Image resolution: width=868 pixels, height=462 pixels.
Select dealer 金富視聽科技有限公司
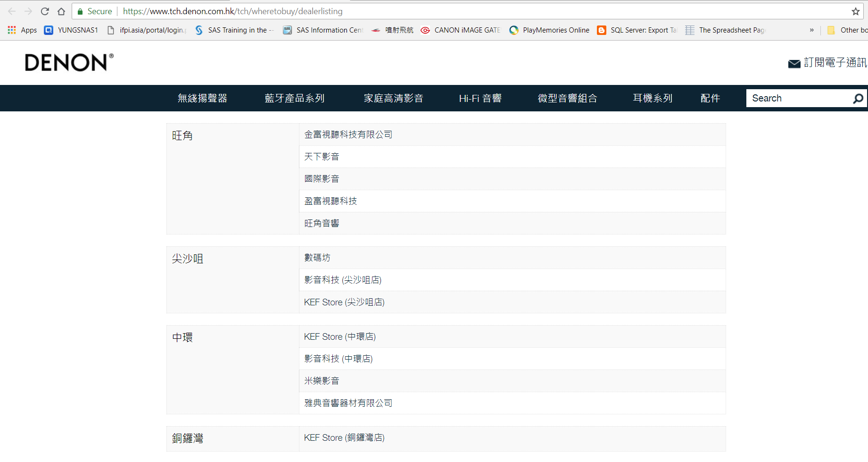coord(348,134)
